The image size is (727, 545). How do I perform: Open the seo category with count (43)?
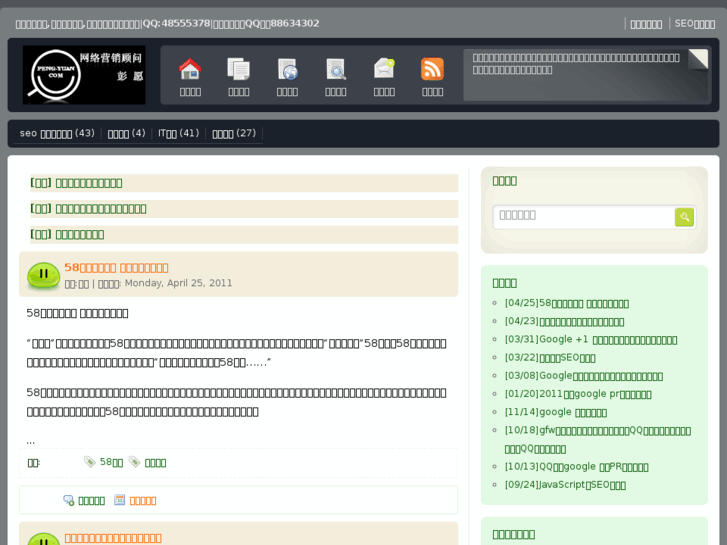(57, 134)
